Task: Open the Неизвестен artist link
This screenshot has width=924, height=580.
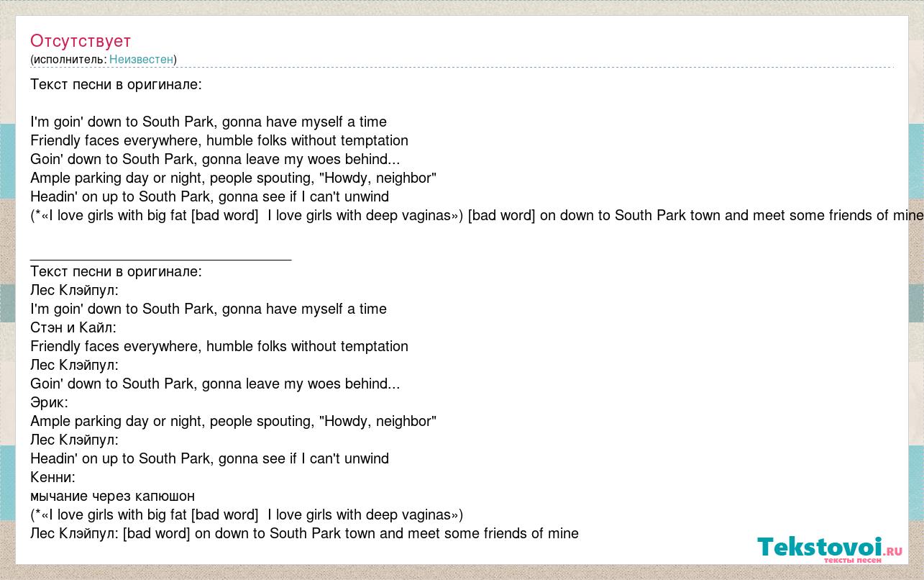Action: tap(141, 59)
